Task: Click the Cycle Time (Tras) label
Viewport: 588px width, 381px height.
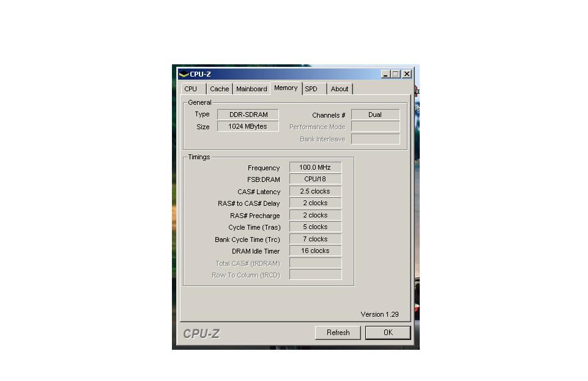Action: tap(255, 227)
